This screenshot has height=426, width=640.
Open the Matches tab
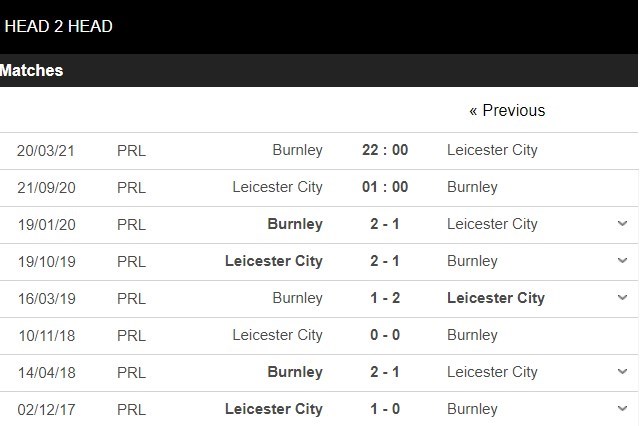pyautogui.click(x=32, y=71)
